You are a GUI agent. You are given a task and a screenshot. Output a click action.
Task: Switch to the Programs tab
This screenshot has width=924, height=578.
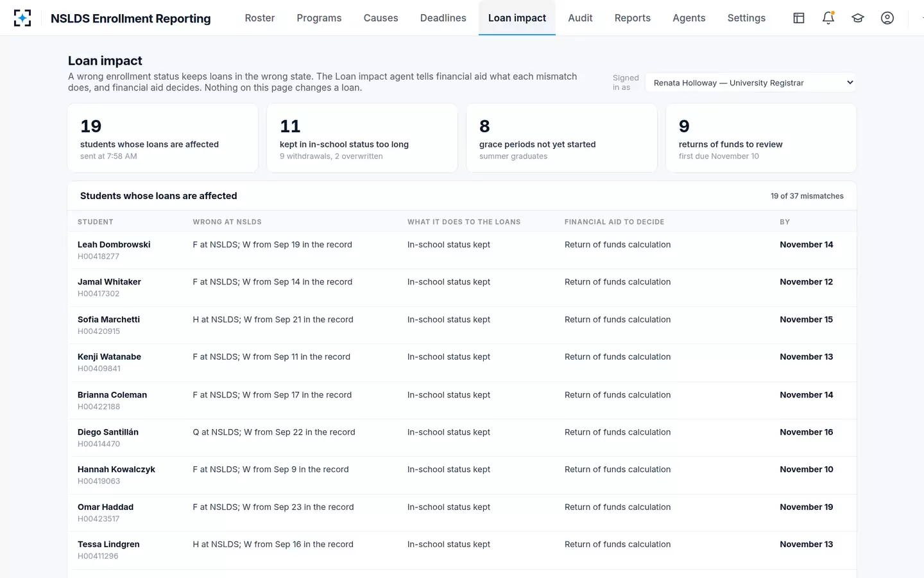319,18
